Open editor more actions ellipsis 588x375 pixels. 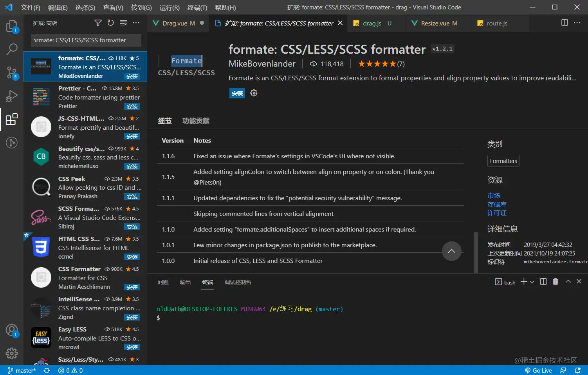point(577,23)
